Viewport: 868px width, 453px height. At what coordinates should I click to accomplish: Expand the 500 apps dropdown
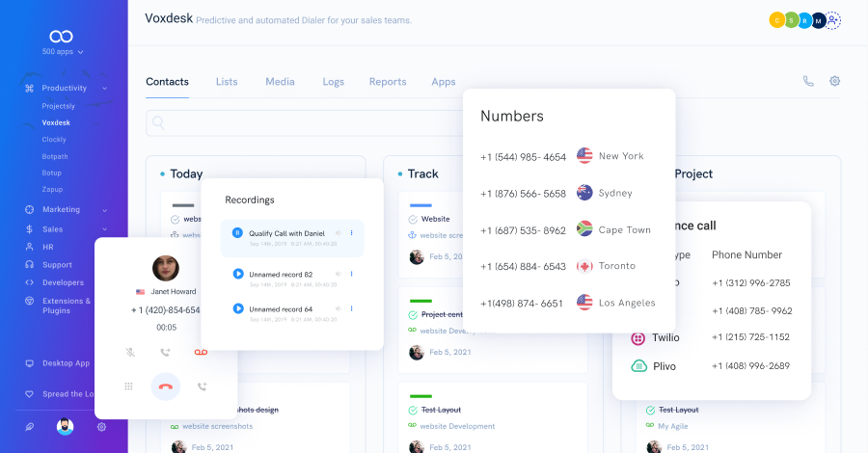64,52
